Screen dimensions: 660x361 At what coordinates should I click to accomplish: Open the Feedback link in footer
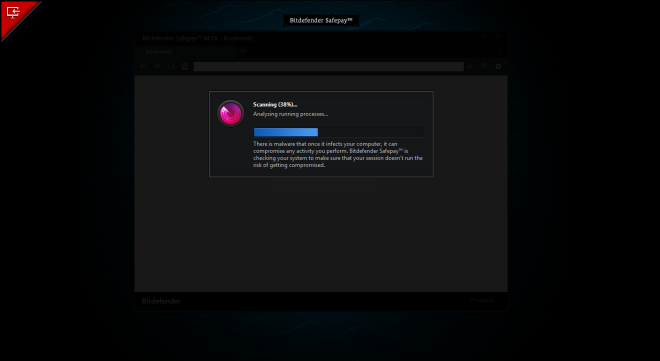(482, 300)
